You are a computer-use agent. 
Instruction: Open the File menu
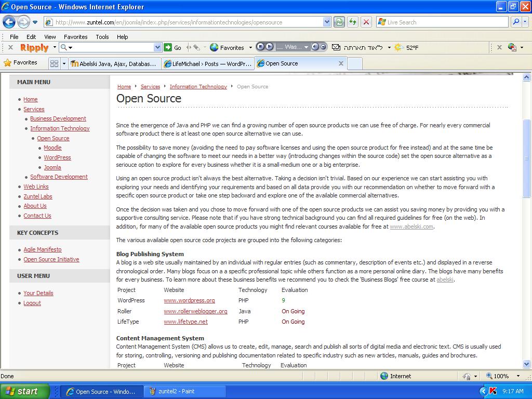coord(14,37)
